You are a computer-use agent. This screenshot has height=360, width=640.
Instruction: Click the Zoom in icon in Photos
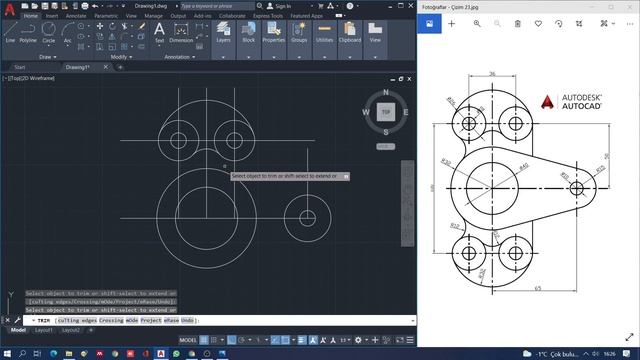(x=477, y=24)
